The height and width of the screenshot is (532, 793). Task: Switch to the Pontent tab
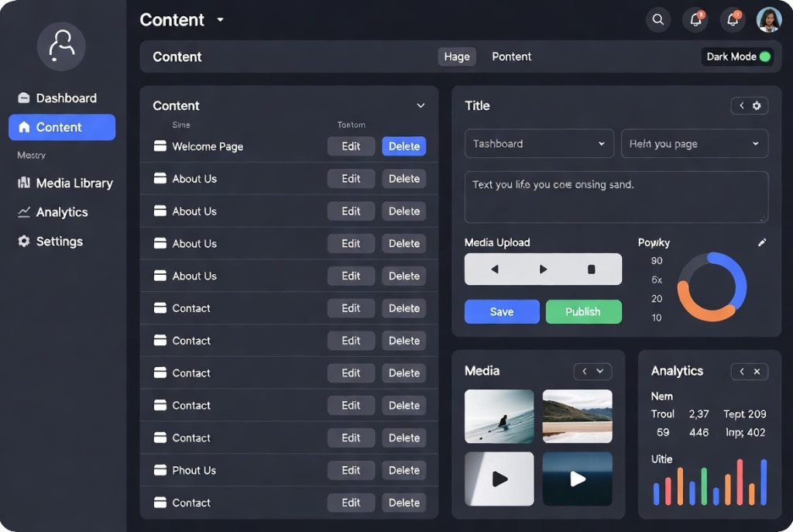click(511, 57)
